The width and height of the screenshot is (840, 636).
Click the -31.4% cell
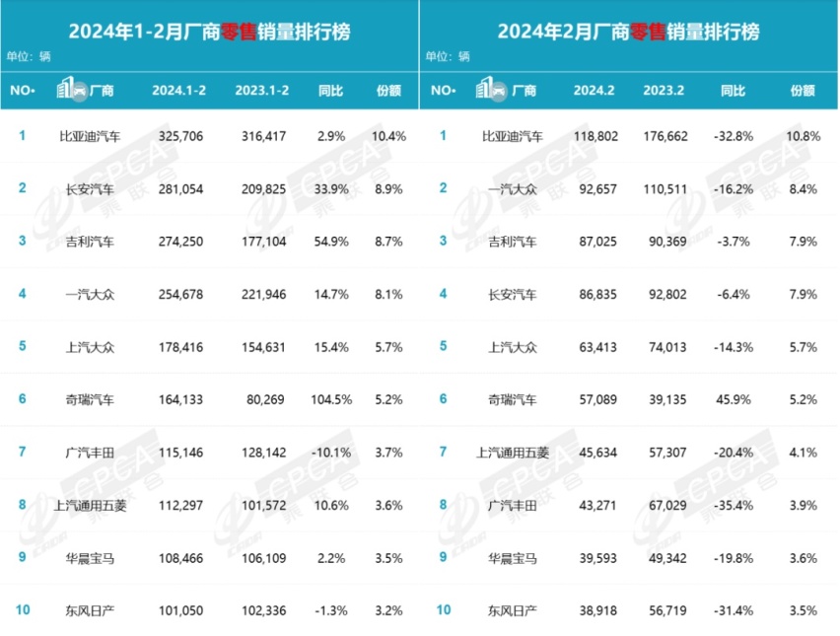click(734, 610)
